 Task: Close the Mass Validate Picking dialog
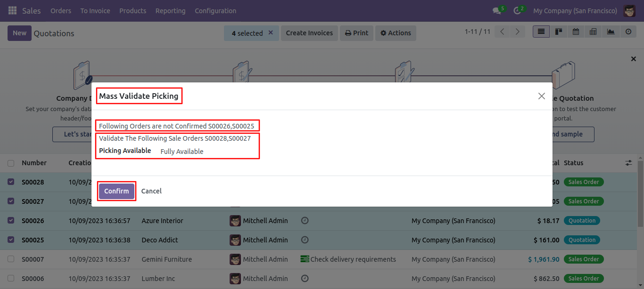(541, 96)
